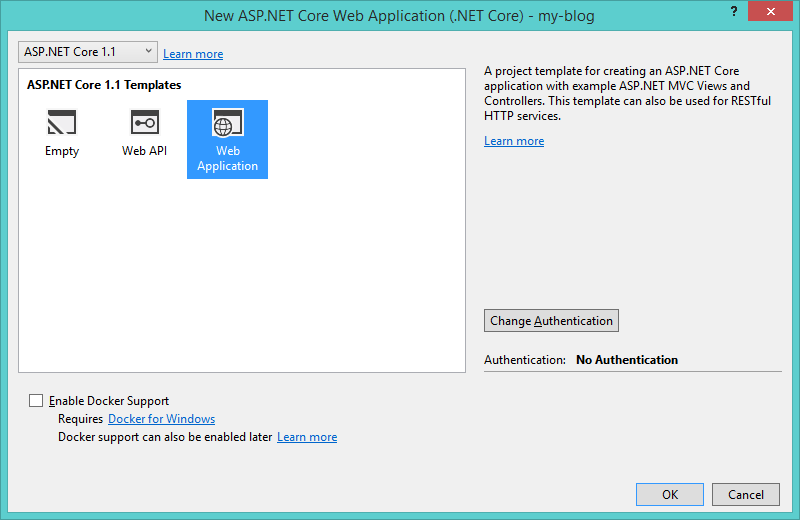Select the Empty template icon
Screen dimensions: 800x520
pyautogui.click(x=62, y=122)
